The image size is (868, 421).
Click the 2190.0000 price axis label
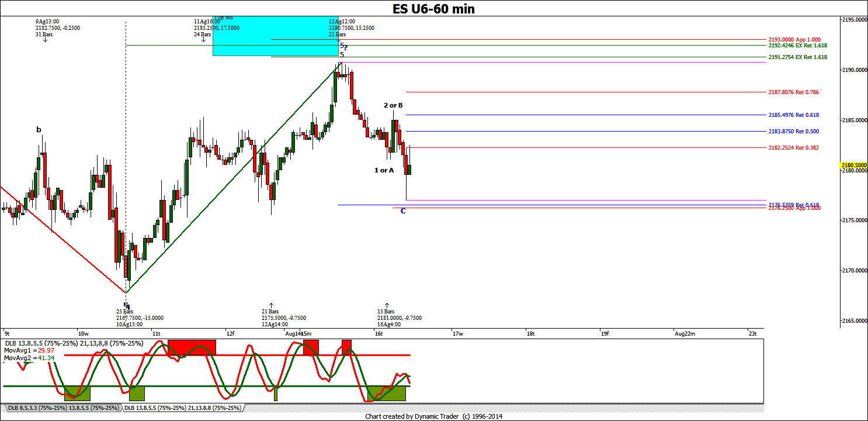point(854,70)
